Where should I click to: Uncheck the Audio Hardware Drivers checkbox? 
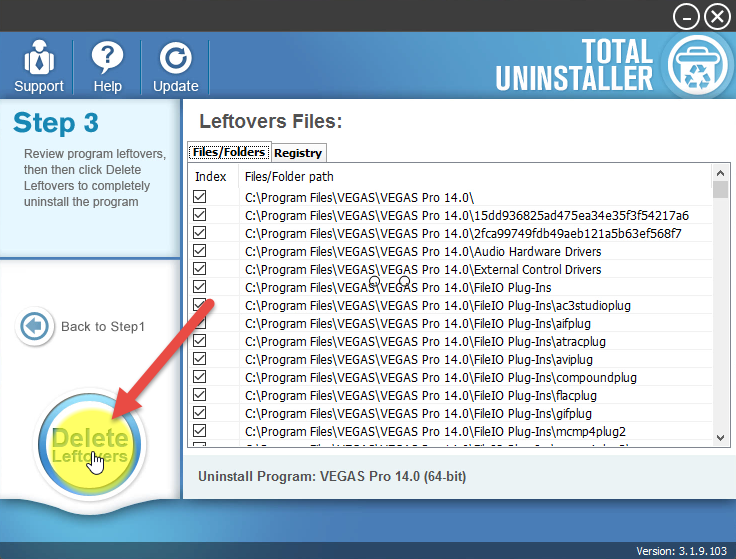click(x=199, y=251)
